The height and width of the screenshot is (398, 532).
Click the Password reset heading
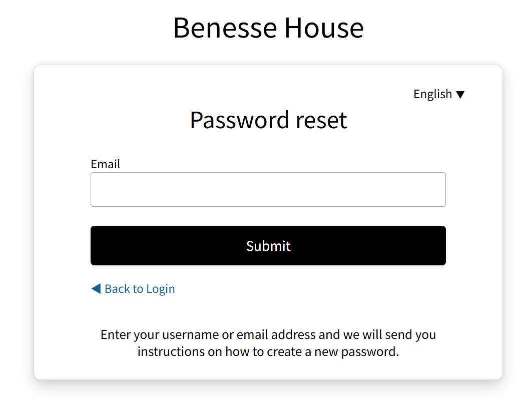click(x=268, y=120)
